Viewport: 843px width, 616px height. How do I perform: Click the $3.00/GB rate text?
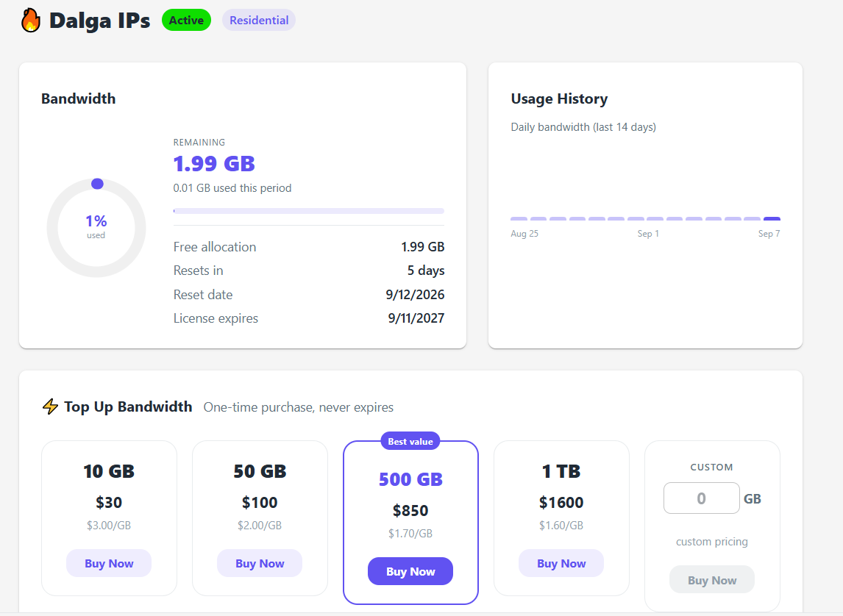109,526
